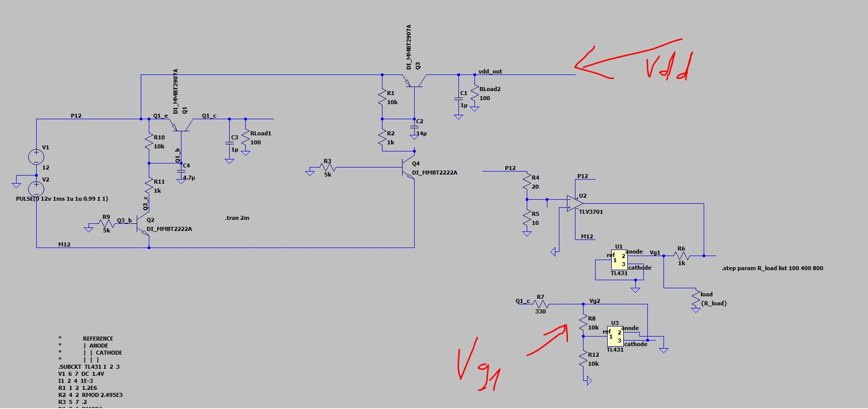868x409 pixels.
Task: Select the {R_load} parameter value text
Action: pos(714,303)
